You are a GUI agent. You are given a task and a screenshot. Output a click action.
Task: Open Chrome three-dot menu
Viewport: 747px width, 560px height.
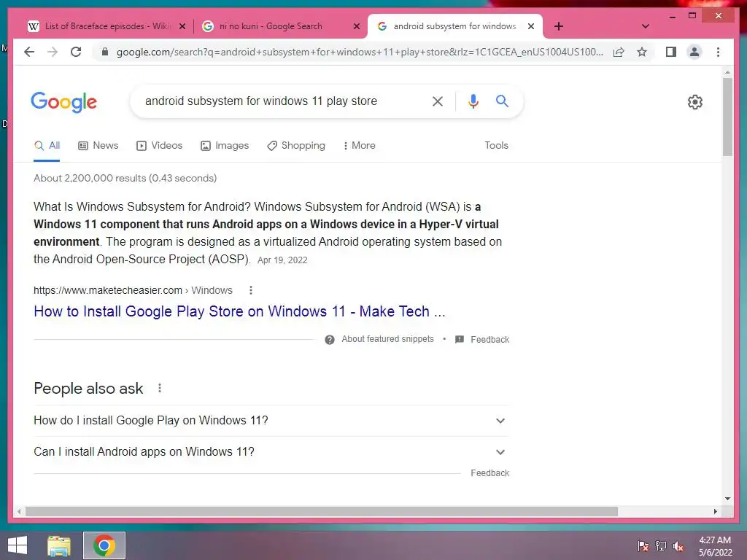pos(718,52)
